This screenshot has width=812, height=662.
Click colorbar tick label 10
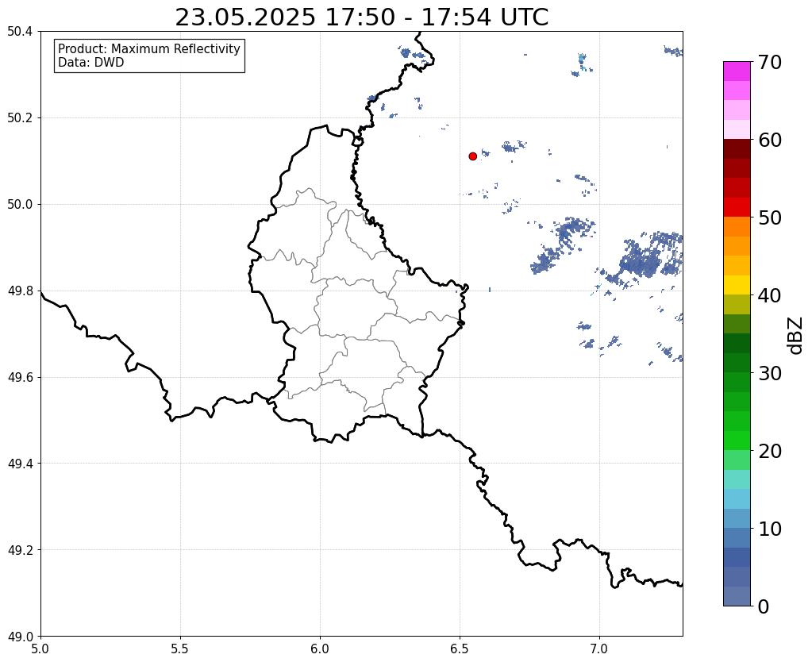(770, 529)
